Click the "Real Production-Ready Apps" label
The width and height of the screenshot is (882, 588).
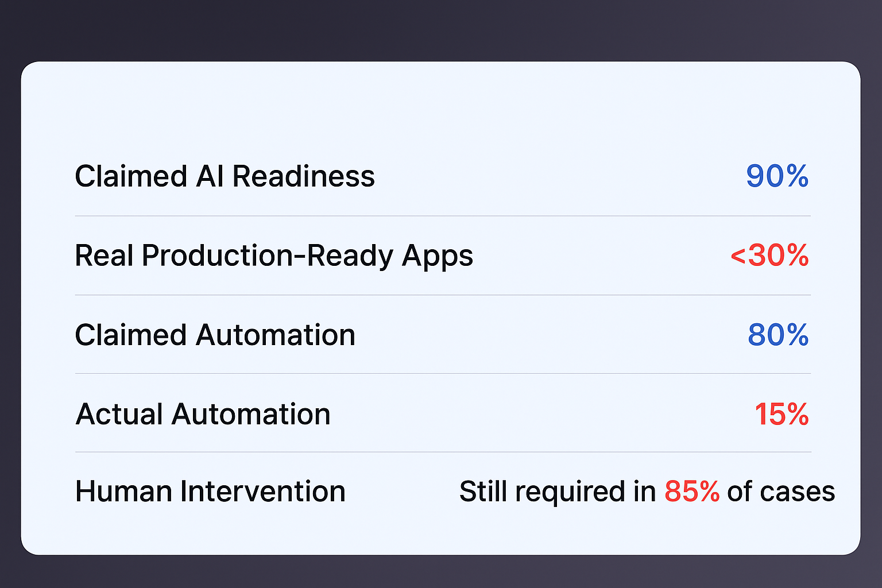pyautogui.click(x=274, y=256)
